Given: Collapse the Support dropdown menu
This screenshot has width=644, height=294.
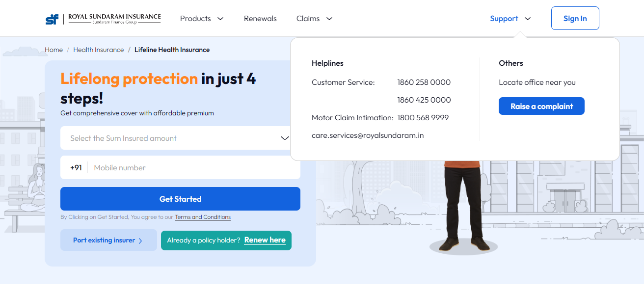Looking at the screenshot, I should click(510, 19).
